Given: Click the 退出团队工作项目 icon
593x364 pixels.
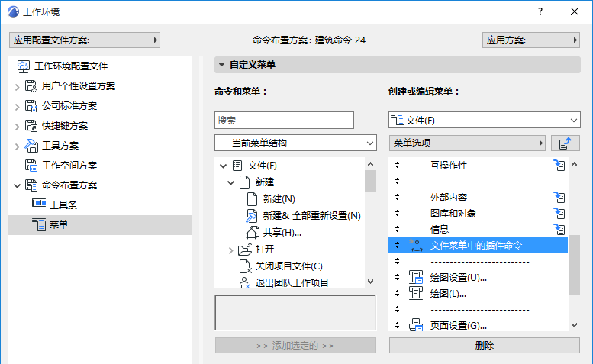Looking at the screenshot, I should [x=245, y=282].
